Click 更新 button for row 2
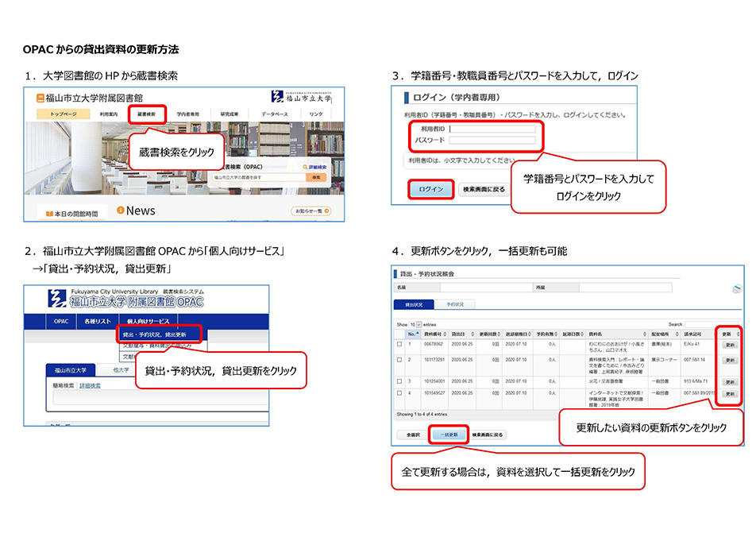Viewport: 756px width, 541px height. pos(730,360)
